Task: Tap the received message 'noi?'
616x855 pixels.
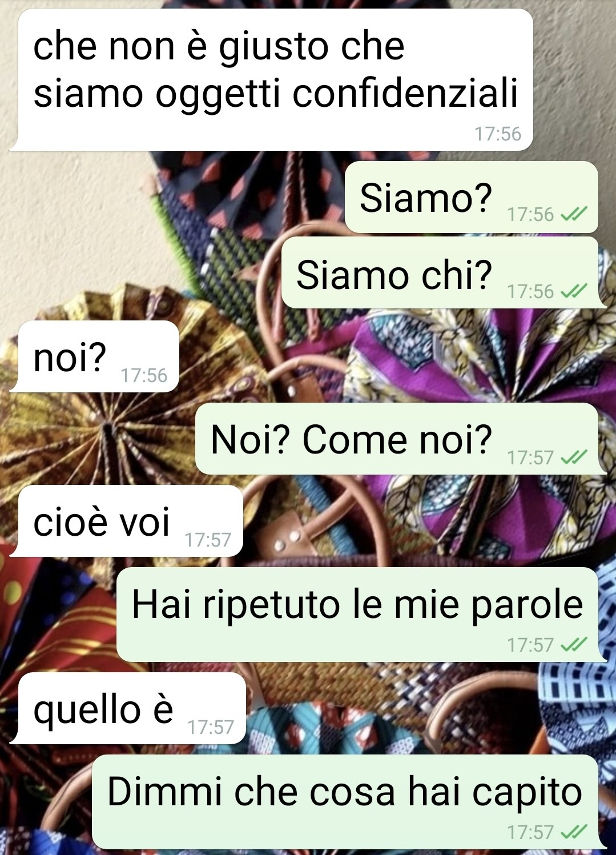Action: [95, 356]
